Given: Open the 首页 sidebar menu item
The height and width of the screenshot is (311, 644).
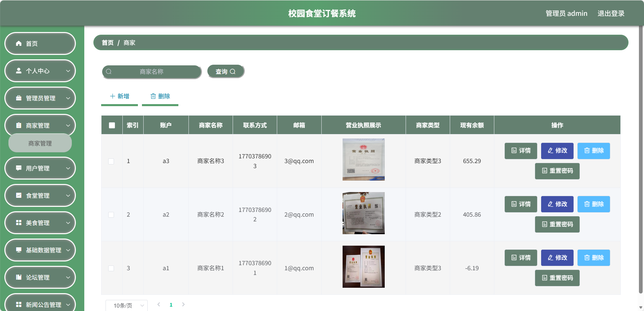Looking at the screenshot, I should [x=40, y=43].
